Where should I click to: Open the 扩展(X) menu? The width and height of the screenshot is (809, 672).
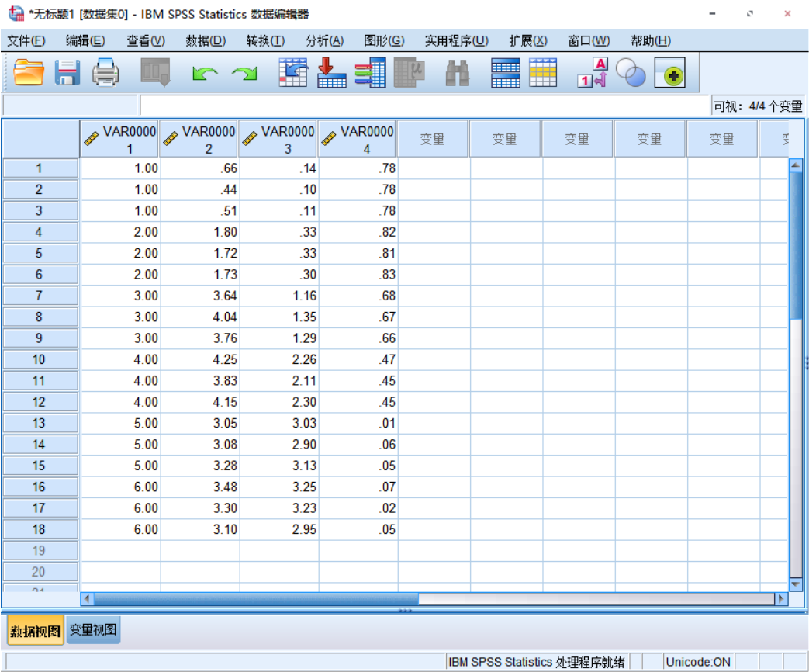pyautogui.click(x=527, y=41)
